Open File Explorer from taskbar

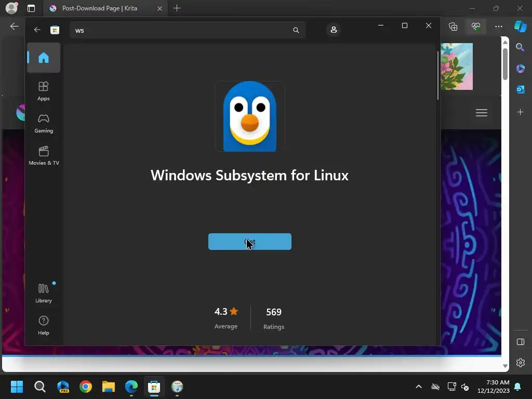[x=109, y=387]
